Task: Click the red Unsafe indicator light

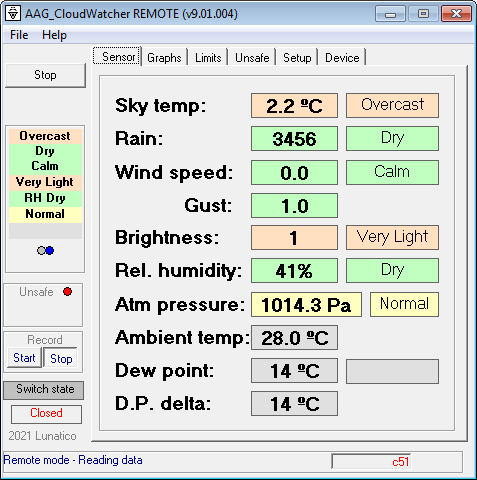Action: tap(67, 292)
